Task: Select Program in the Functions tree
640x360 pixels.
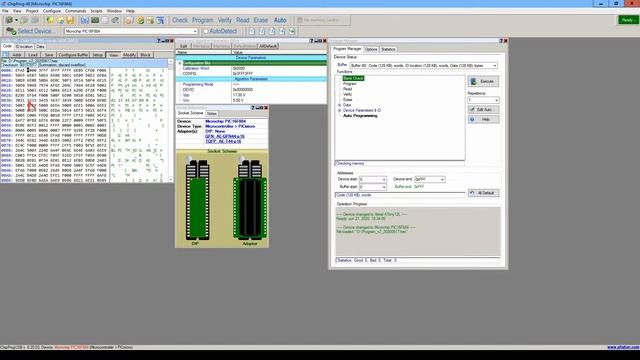Action: tap(349, 84)
